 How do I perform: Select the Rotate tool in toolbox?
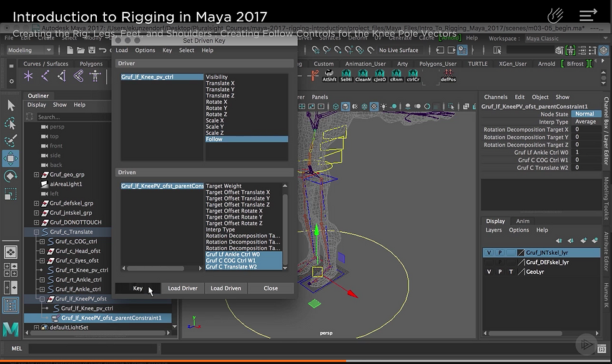11,176
